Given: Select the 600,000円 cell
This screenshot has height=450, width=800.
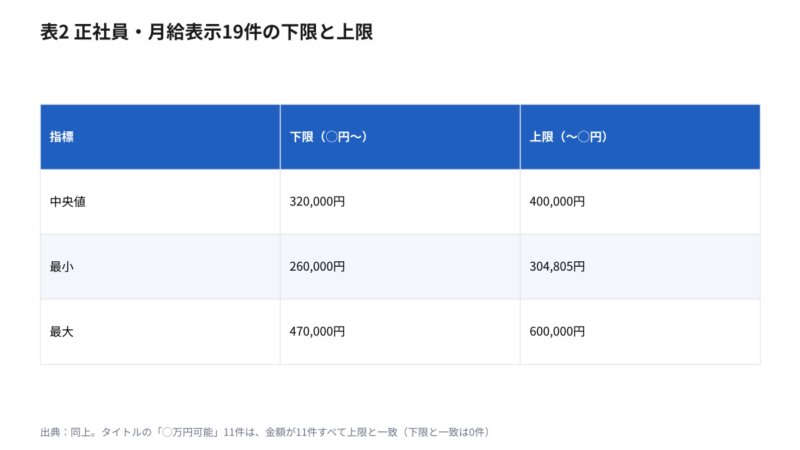Looking at the screenshot, I should (x=640, y=332).
